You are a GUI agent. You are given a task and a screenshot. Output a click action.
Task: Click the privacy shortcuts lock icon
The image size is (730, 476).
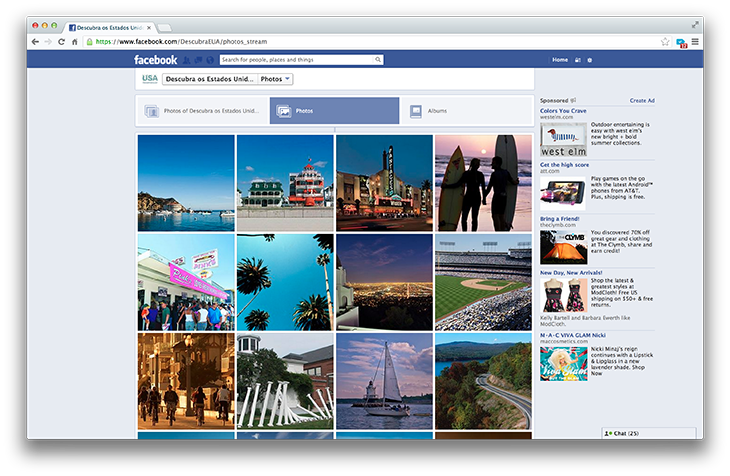578,60
